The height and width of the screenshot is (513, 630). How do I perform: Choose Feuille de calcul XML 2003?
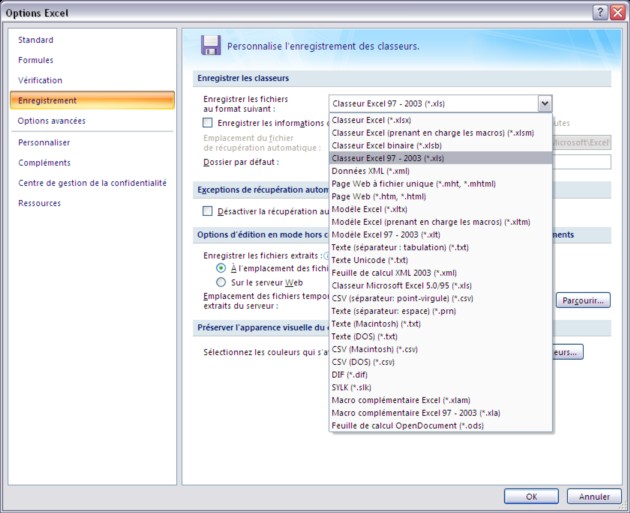click(440, 273)
